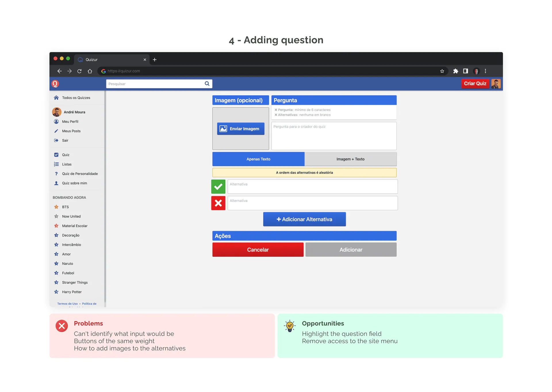Image resolution: width=552 pixels, height=392 pixels.
Task: Open the Stranger Things trending topic
Action: [x=75, y=283]
